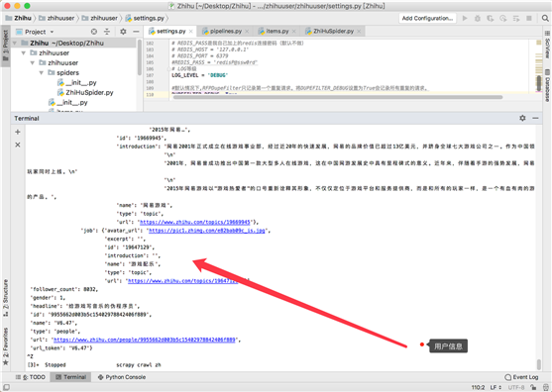Close the ZhiHuSpider.py editor tab

click(x=359, y=32)
